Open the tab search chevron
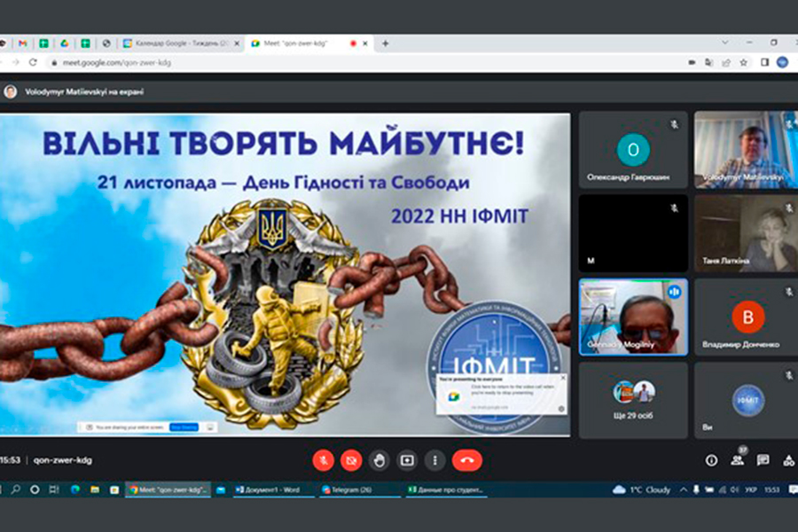The width and height of the screenshot is (798, 532). (x=725, y=43)
